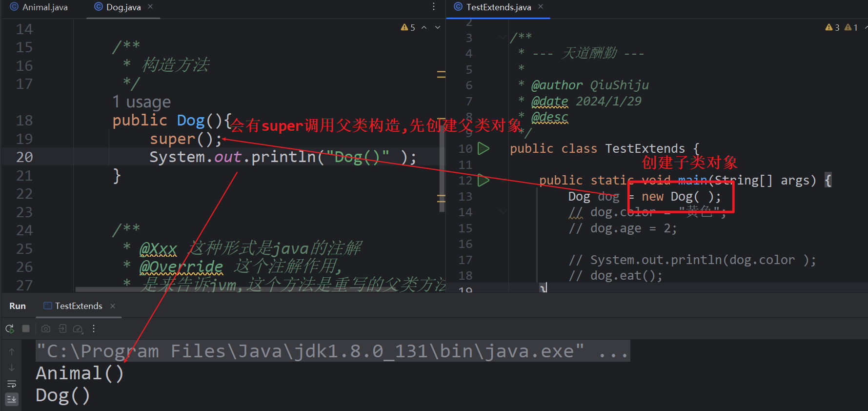Click the upper warning stripe marker in Dog.java
This screenshot has width=868, height=411.
coord(442,74)
